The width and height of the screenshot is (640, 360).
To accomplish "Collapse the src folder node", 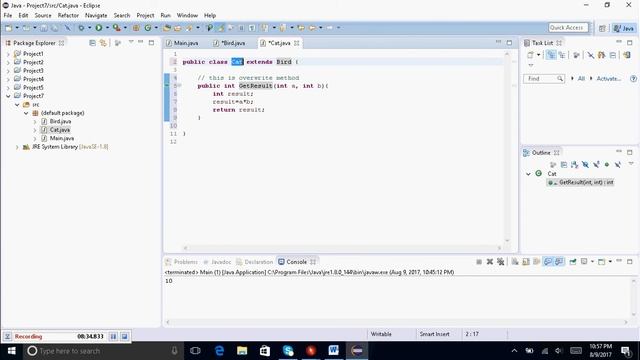I will click(x=17, y=105).
